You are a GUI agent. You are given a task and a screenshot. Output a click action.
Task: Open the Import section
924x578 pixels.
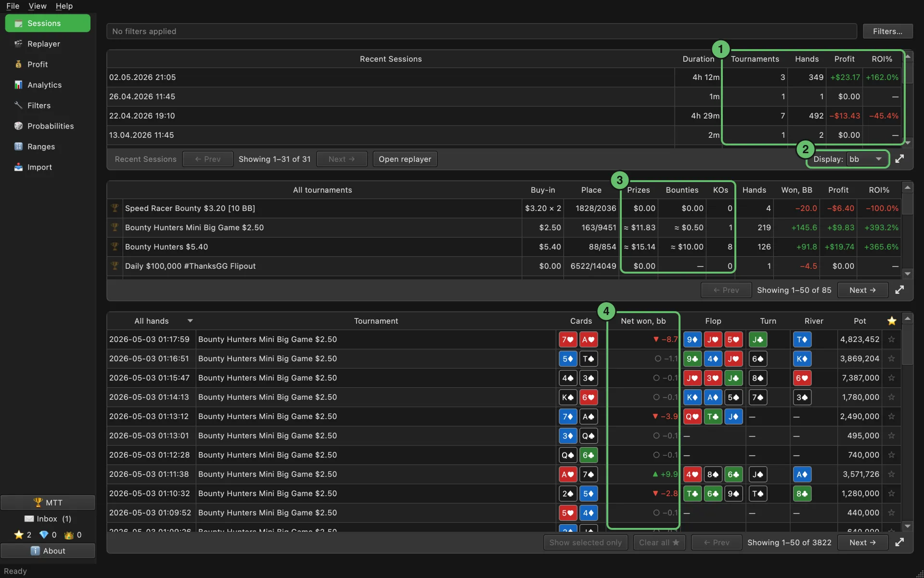[x=48, y=167]
